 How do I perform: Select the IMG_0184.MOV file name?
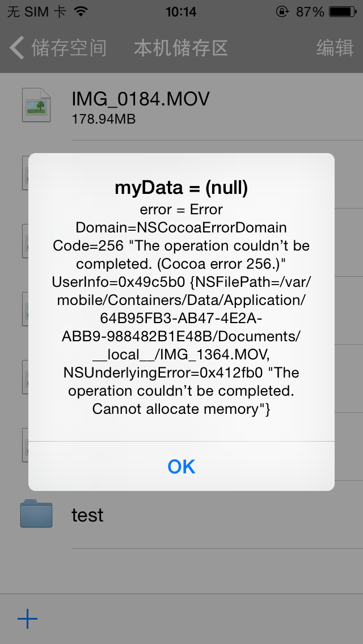click(x=141, y=99)
